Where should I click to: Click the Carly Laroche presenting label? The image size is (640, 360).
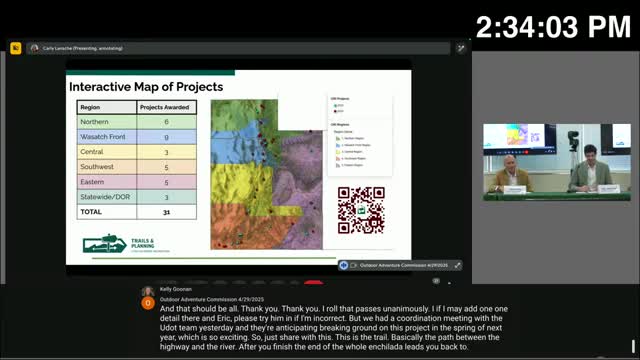[x=82, y=48]
